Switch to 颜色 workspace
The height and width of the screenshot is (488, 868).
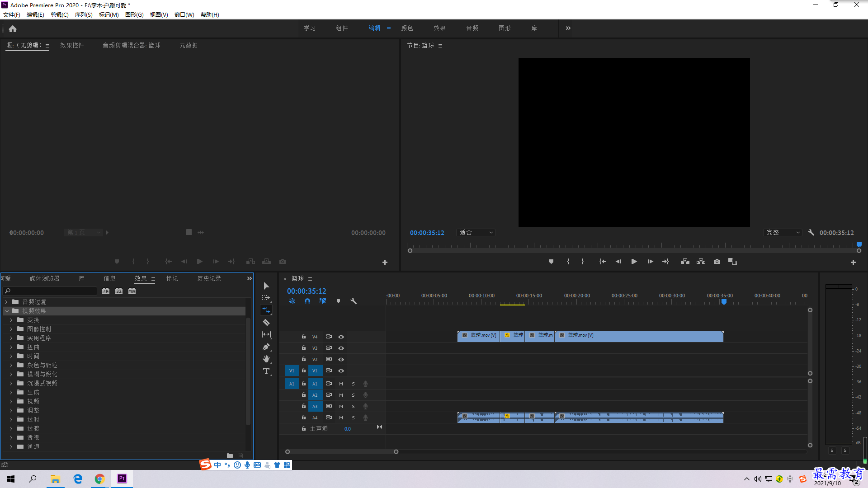(407, 28)
